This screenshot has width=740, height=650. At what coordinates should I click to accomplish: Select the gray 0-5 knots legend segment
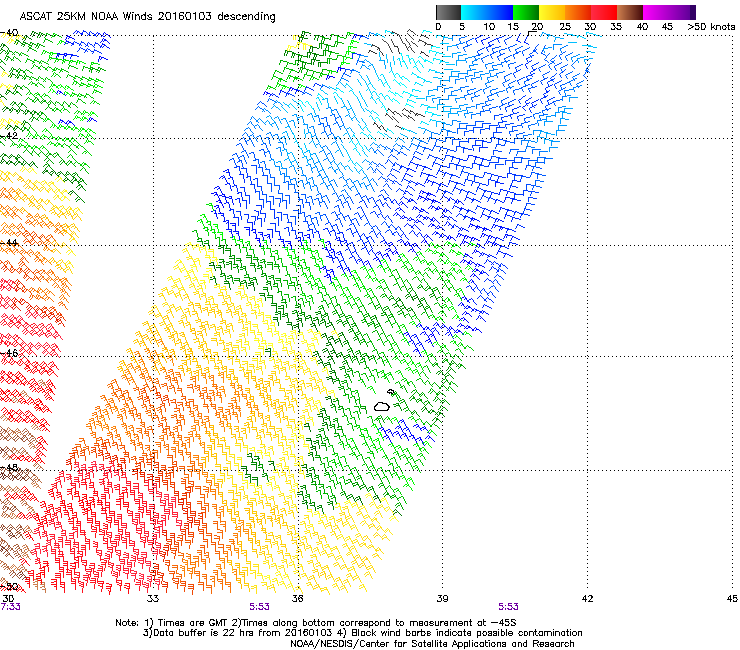[448, 12]
